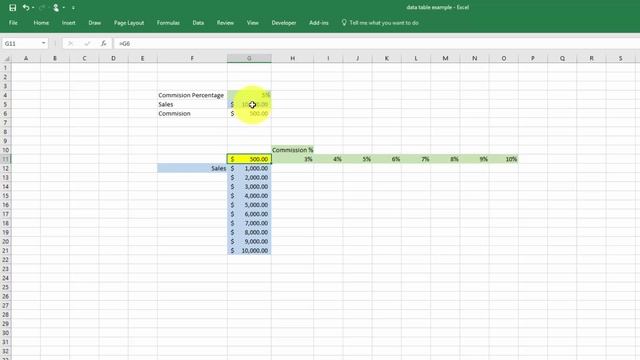Click the $ 6,000.00 sales cell
This screenshot has width=640, height=360.
249,214
